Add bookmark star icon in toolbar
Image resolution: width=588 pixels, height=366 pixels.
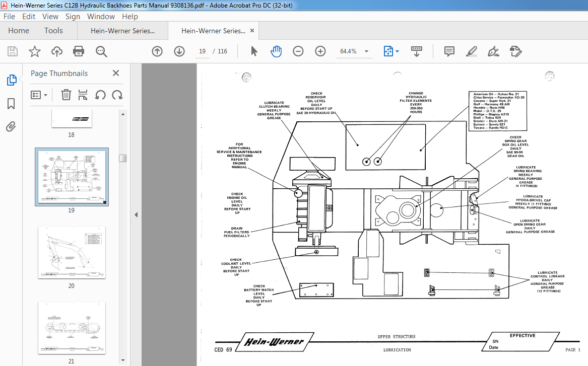34,51
